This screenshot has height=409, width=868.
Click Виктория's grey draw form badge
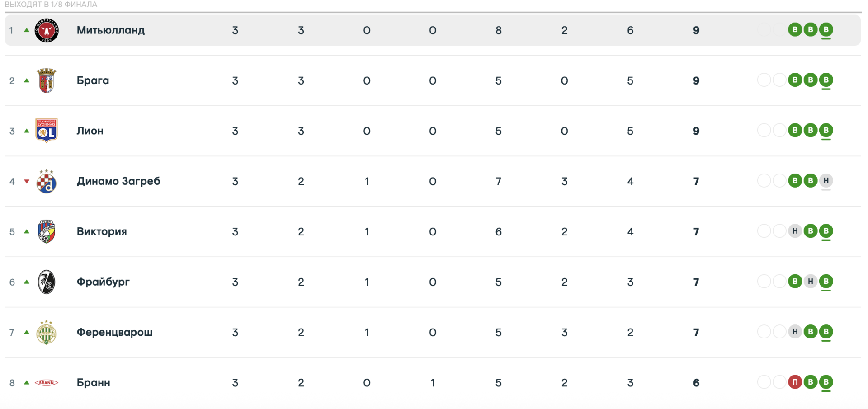point(795,231)
